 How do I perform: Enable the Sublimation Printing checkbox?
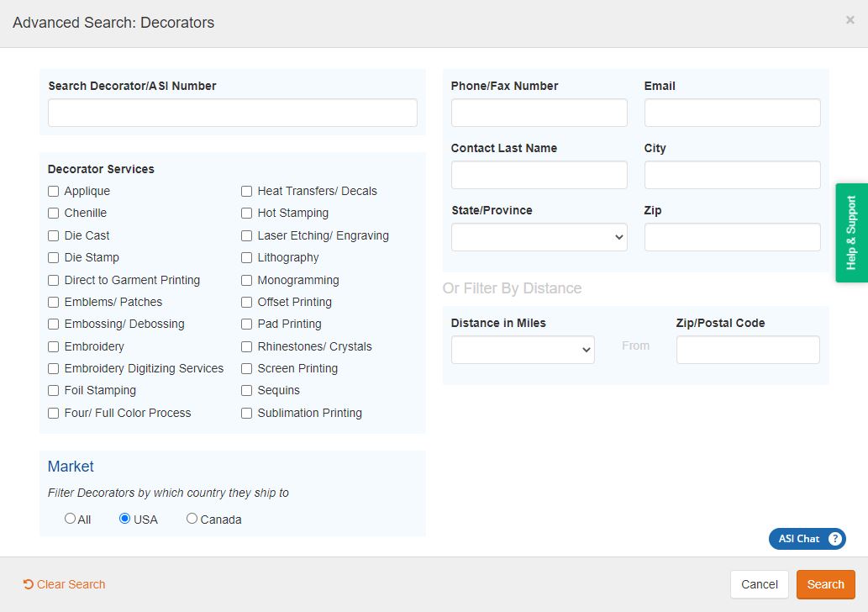tap(246, 413)
